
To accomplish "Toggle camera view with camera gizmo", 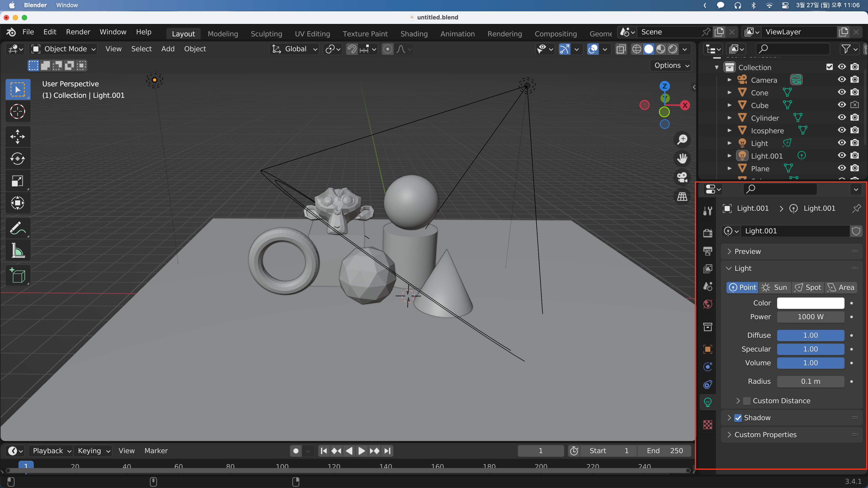I will (682, 178).
